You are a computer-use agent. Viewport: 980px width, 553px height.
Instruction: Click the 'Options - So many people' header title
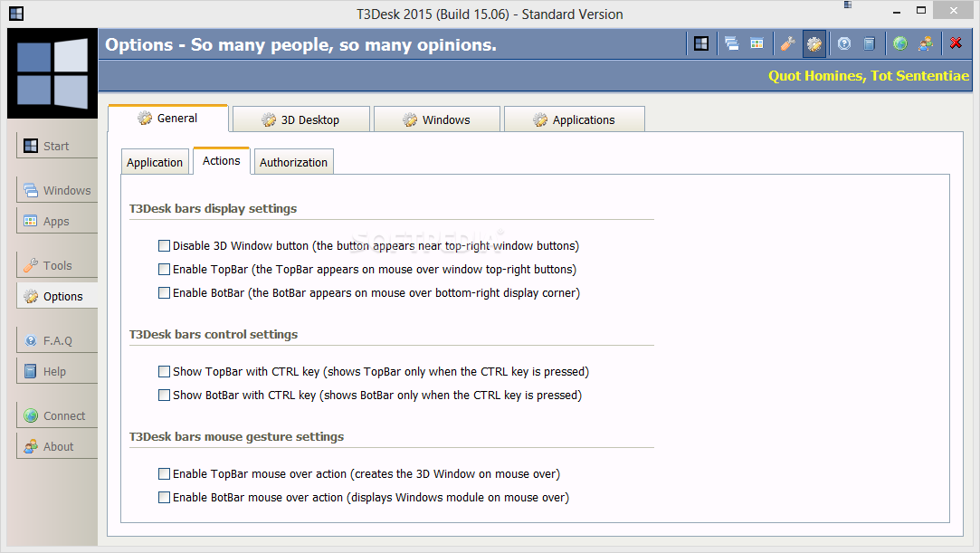tap(300, 45)
